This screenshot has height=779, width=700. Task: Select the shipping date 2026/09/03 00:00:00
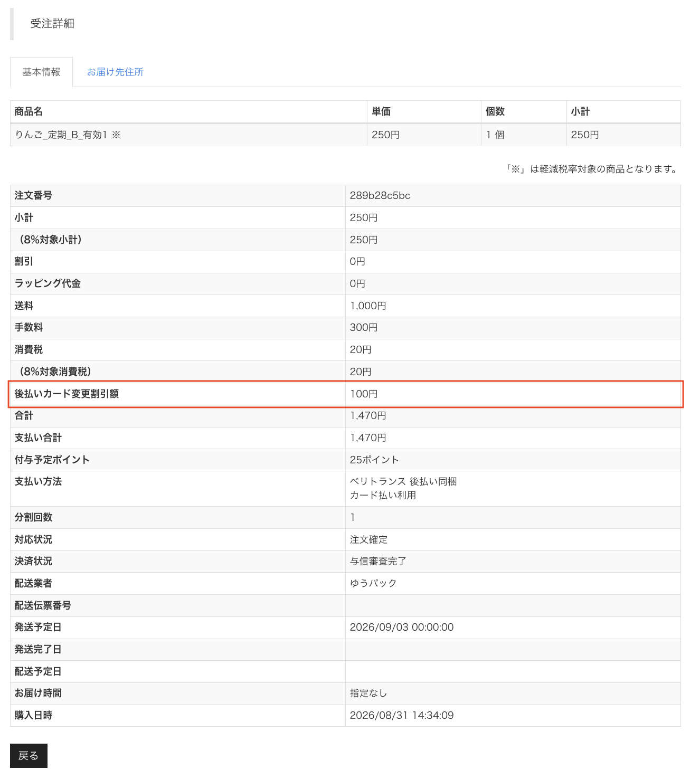[402, 628]
